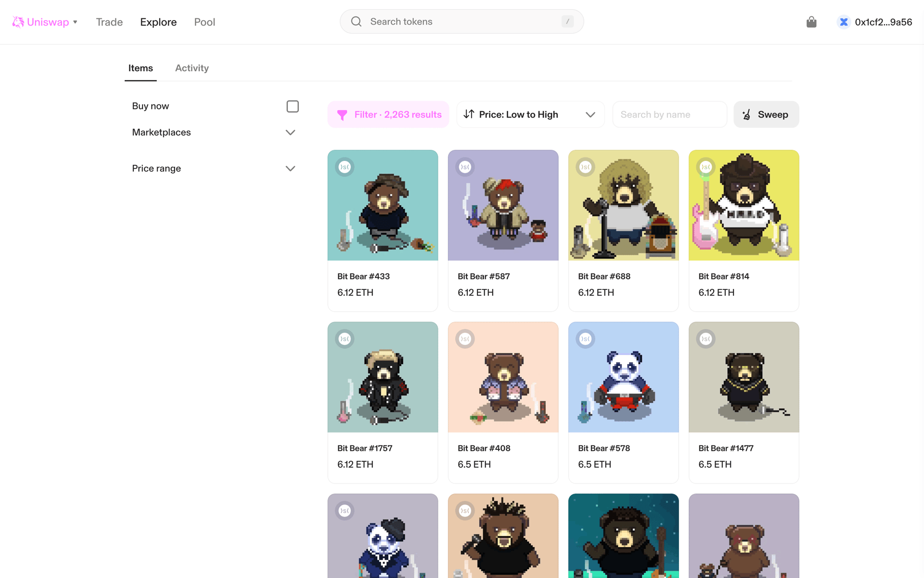Click the 6.12 ETH price of Bit Bear #587

475,292
